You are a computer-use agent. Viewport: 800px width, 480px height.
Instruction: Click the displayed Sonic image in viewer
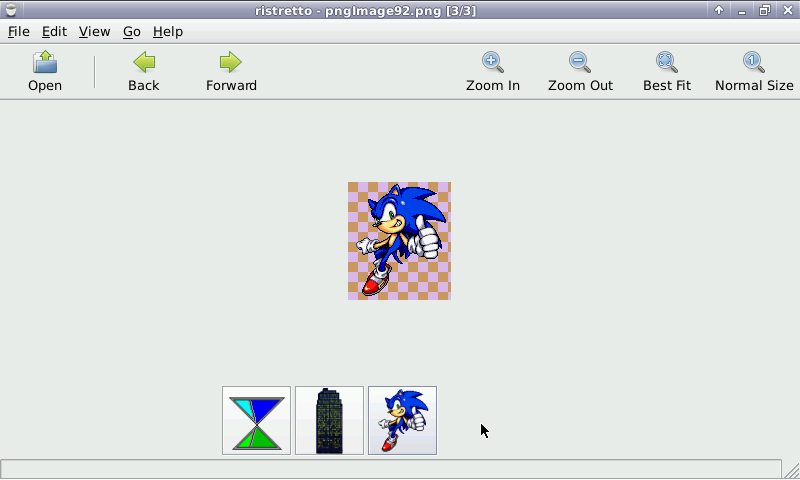tap(399, 241)
